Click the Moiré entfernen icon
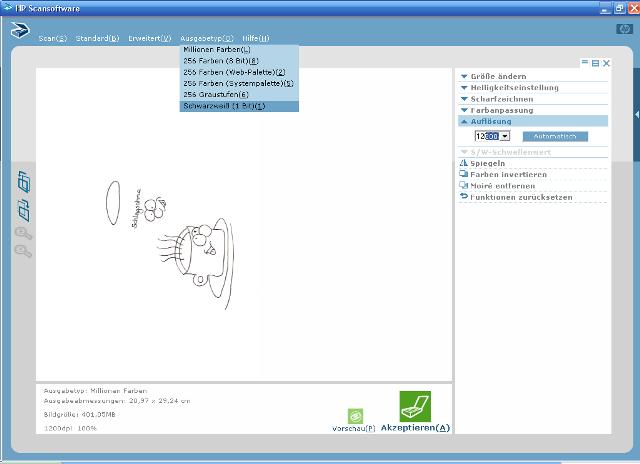The image size is (640, 464). pyautogui.click(x=463, y=186)
